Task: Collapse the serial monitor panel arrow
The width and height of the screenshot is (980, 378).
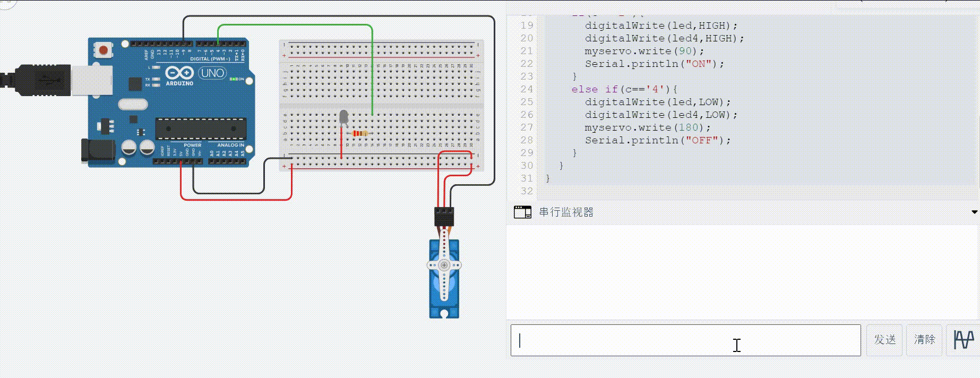Action: (x=974, y=212)
